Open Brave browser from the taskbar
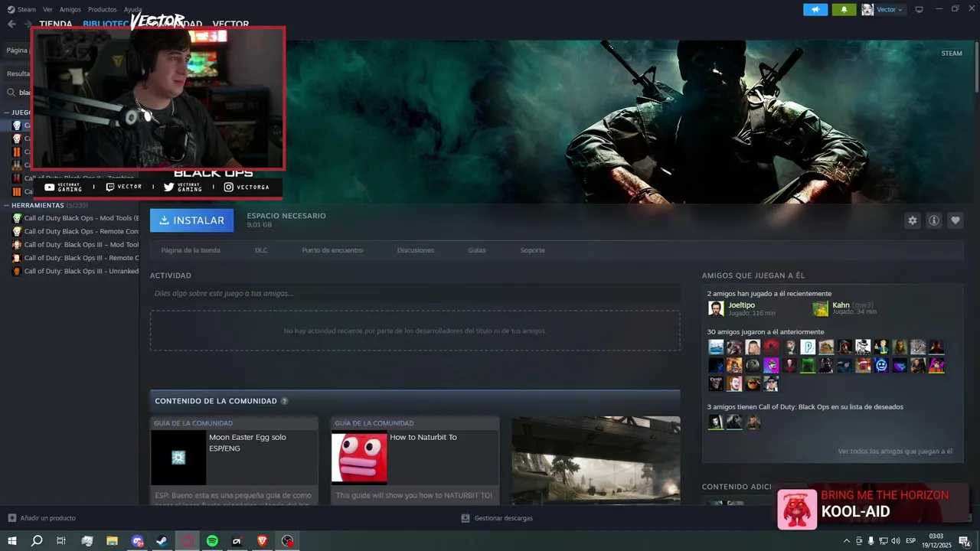Screen dimensions: 980x551 pyautogui.click(x=262, y=541)
